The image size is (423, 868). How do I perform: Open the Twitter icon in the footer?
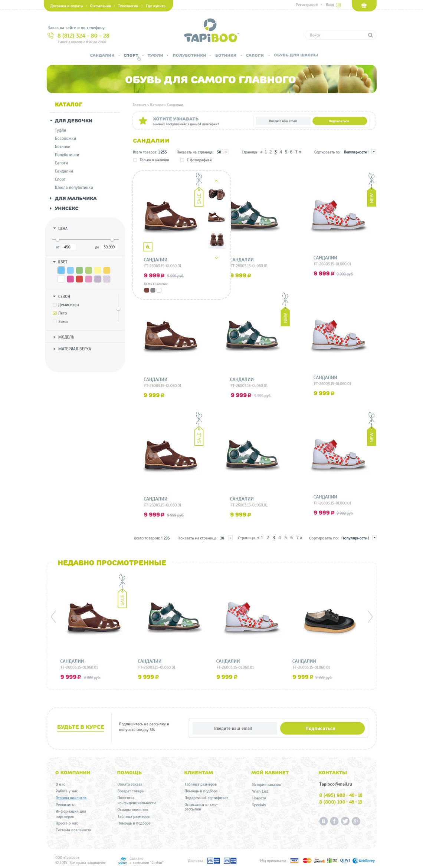click(345, 821)
